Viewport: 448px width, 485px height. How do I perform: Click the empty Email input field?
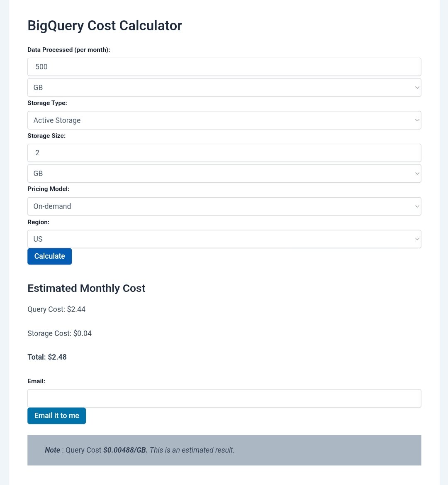224,398
